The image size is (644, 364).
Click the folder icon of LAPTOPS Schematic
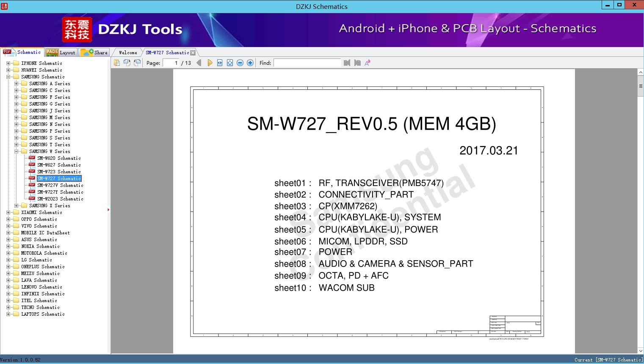coord(16,314)
